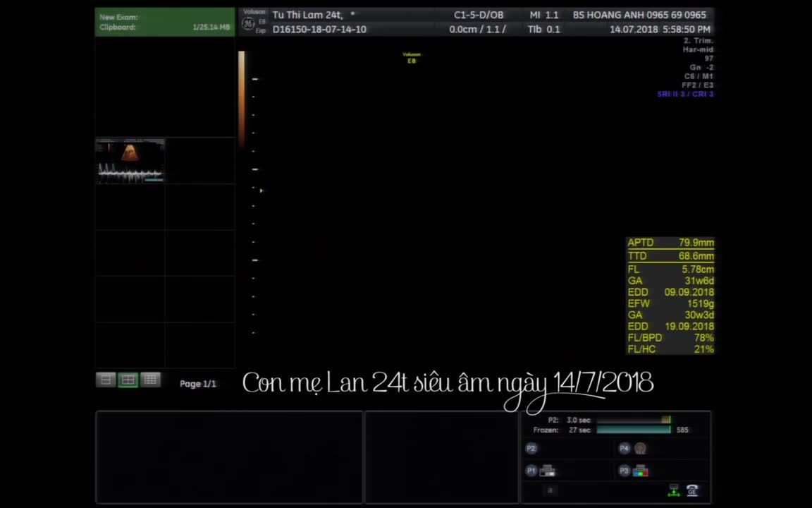Click the green New Exam clipboard header
Viewport: 812px width, 508px height.
(165, 22)
